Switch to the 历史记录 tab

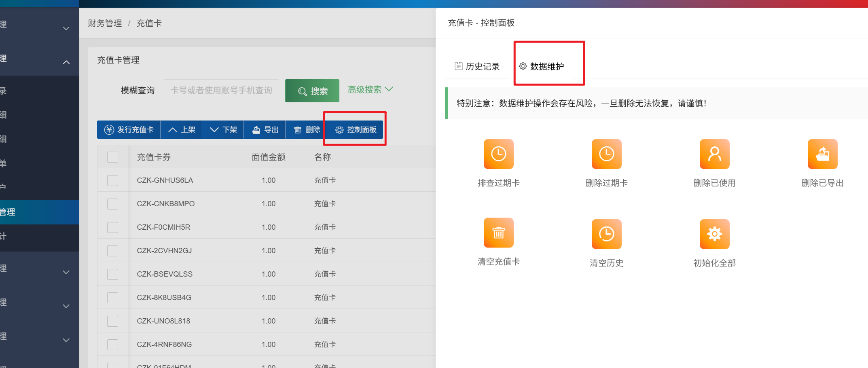point(477,66)
